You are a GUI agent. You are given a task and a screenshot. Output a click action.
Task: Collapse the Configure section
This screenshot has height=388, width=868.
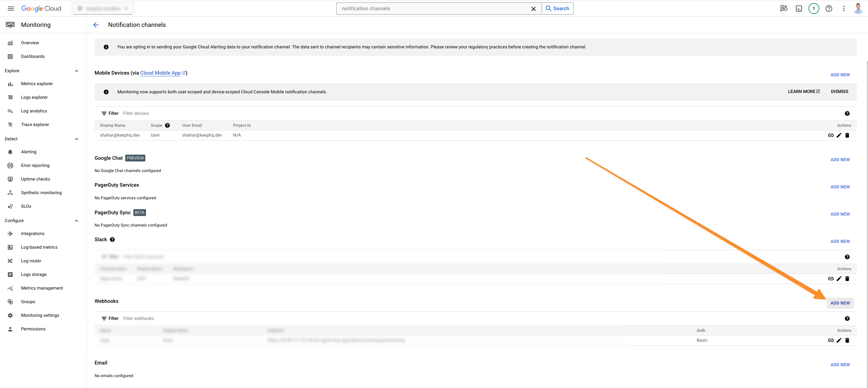tap(77, 221)
